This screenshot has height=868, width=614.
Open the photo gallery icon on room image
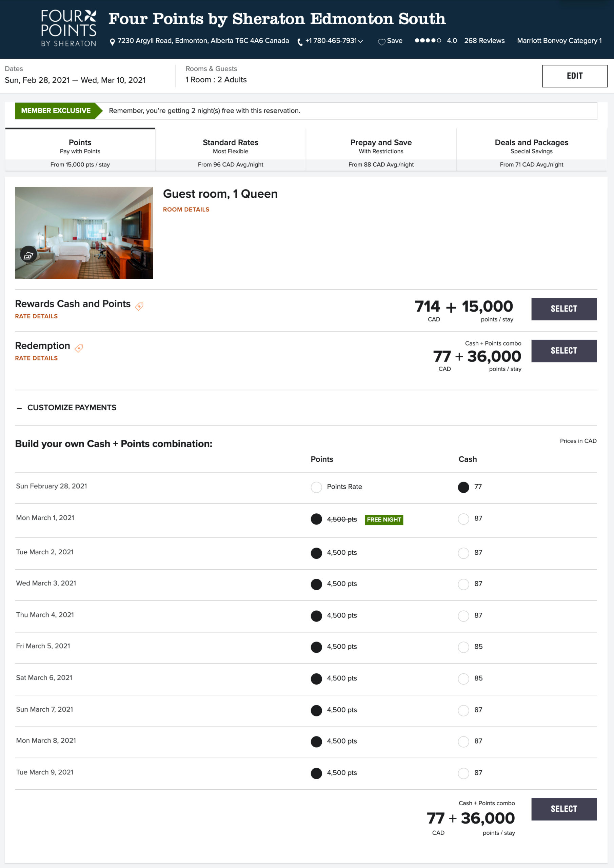click(28, 255)
